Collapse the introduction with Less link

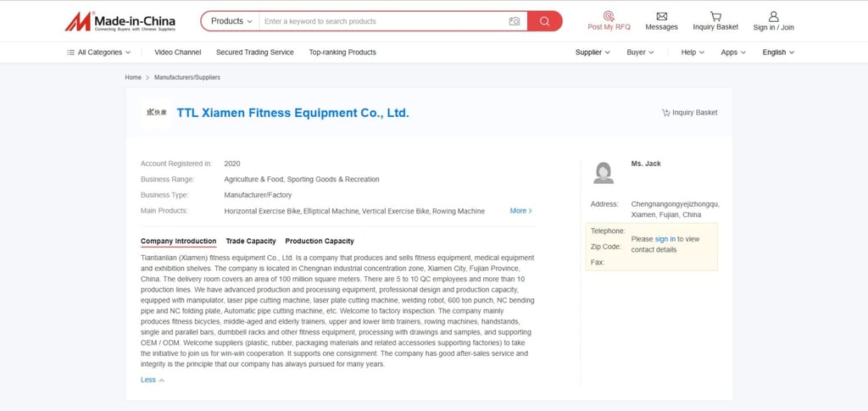tap(153, 380)
